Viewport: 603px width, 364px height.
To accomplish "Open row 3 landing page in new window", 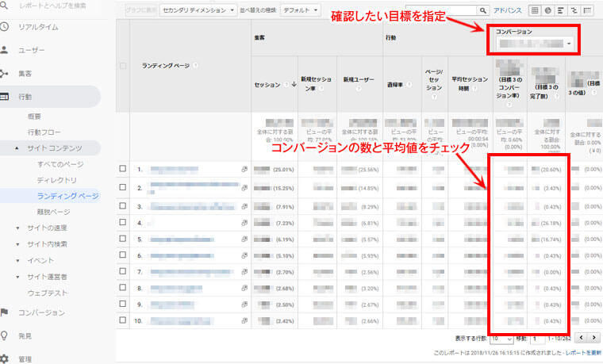I will (244, 206).
